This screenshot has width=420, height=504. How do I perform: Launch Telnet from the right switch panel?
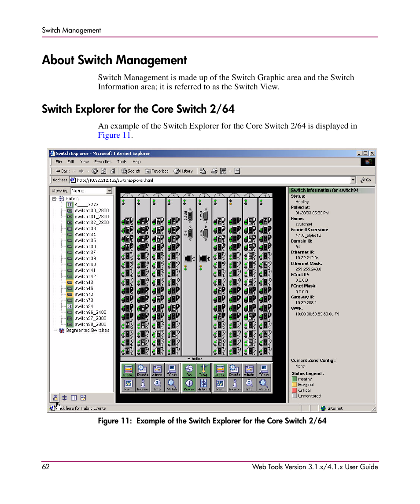coord(264,370)
